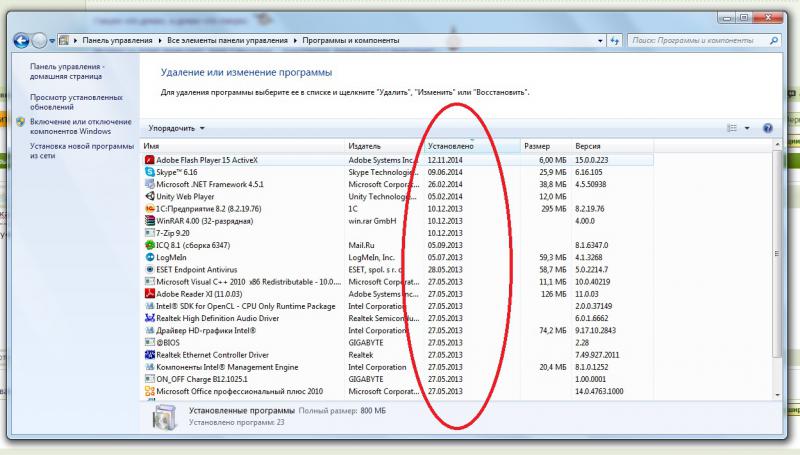Click the ICQ 8.1 flower icon
This screenshot has width=800, height=455.
(x=149, y=245)
